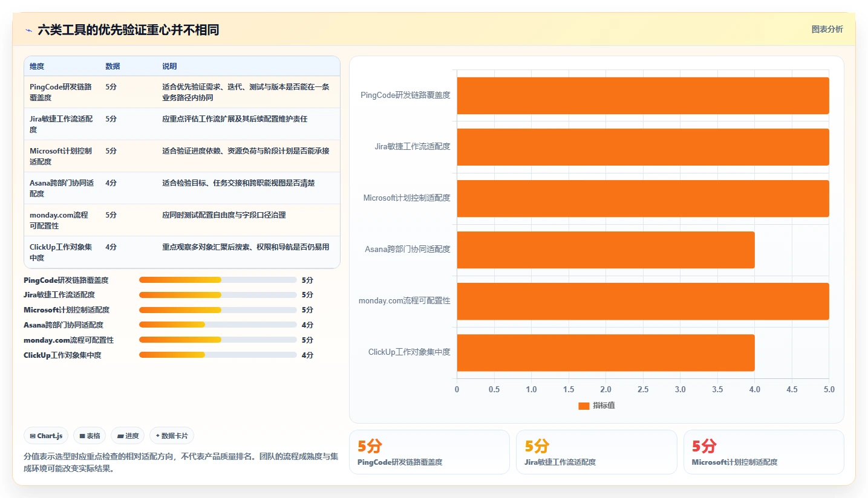Click description 重点观察多对象汇聚后搜索、权限和导航是否仍易用
The height and width of the screenshot is (498, 868).
[246, 247]
